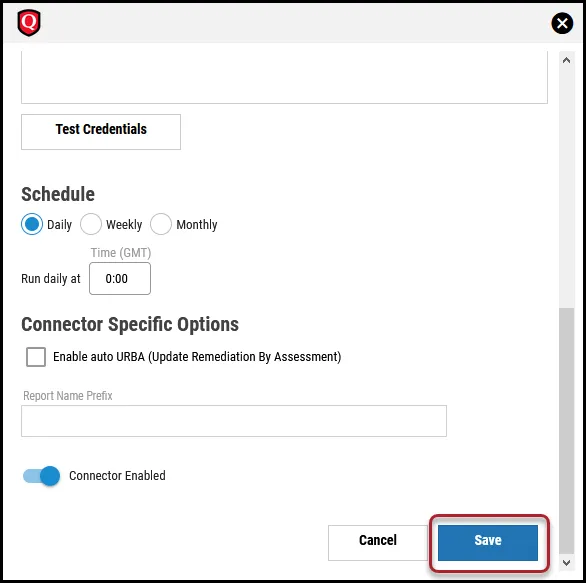Save the connector settings
Screen dimensions: 586x583
pyautogui.click(x=488, y=543)
